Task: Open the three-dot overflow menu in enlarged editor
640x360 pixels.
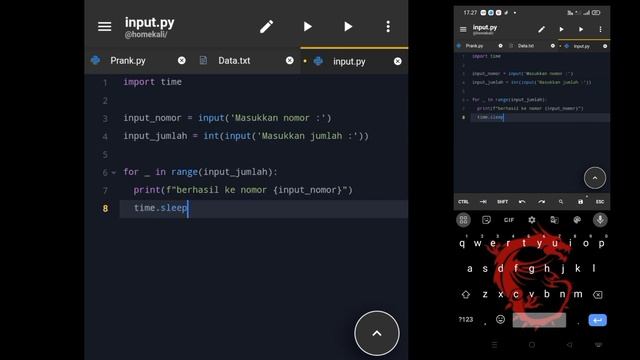Action: point(388,27)
